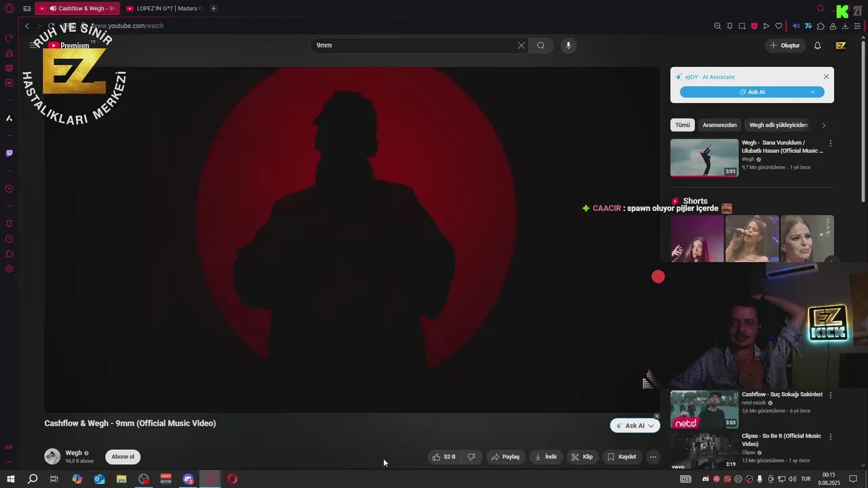This screenshot has width=868, height=488.
Task: Expand the Ask AI dropdown in eJOY panel
Action: 812,92
